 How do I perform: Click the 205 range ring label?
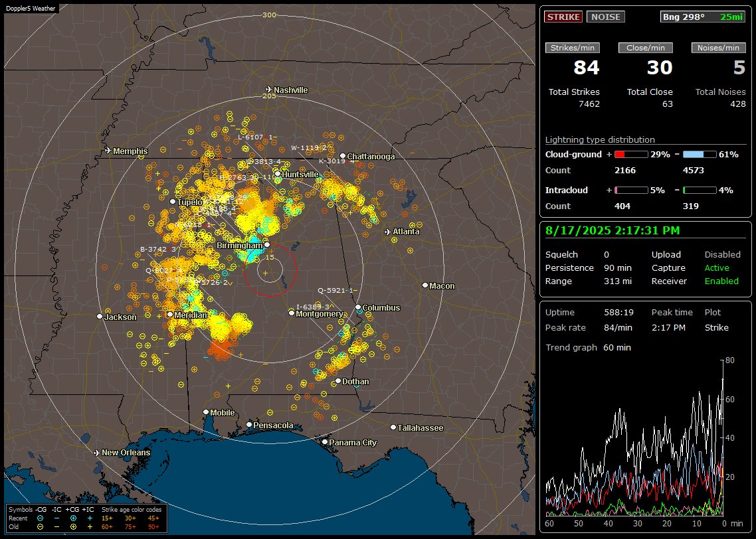[x=269, y=96]
